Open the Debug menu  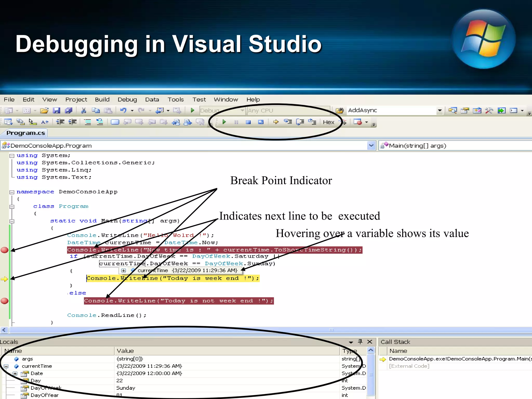point(127,99)
